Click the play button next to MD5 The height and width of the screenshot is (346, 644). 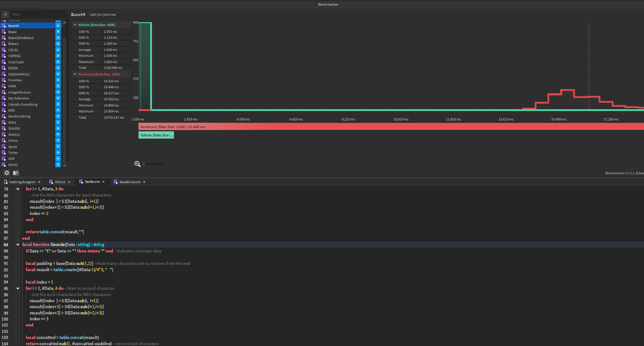click(x=58, y=110)
